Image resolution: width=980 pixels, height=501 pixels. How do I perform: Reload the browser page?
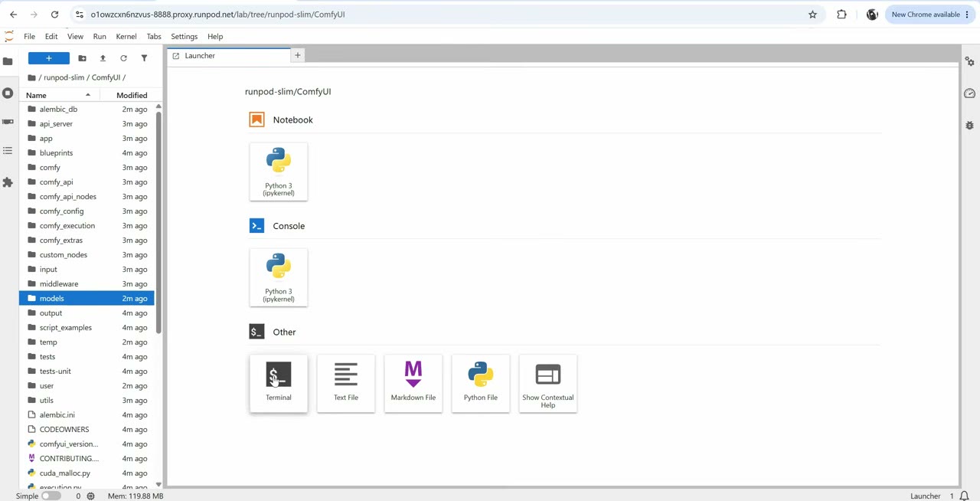(54, 15)
